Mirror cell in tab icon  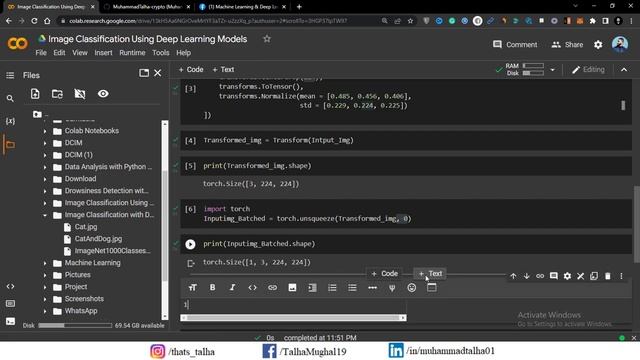coord(594,276)
